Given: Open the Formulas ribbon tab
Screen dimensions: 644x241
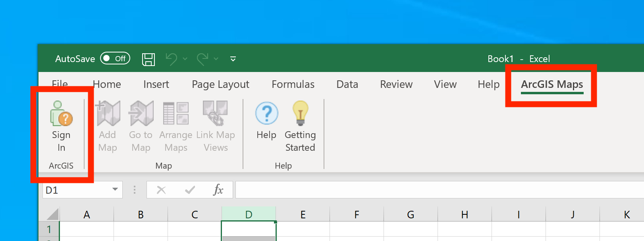Looking at the screenshot, I should pos(293,84).
